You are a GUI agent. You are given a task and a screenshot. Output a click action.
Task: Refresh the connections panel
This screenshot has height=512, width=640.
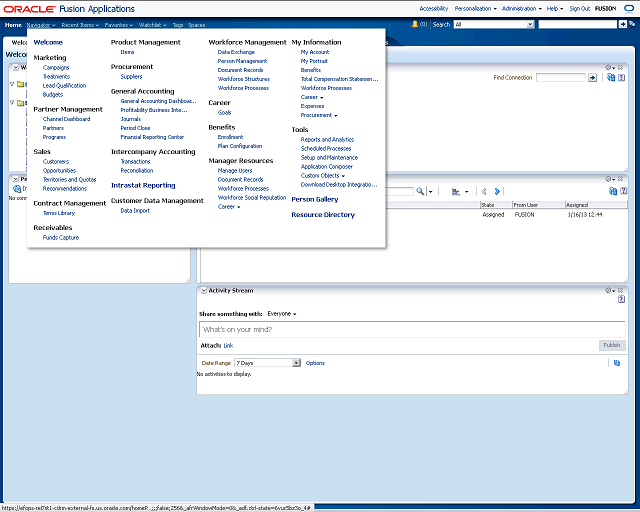[611, 77]
